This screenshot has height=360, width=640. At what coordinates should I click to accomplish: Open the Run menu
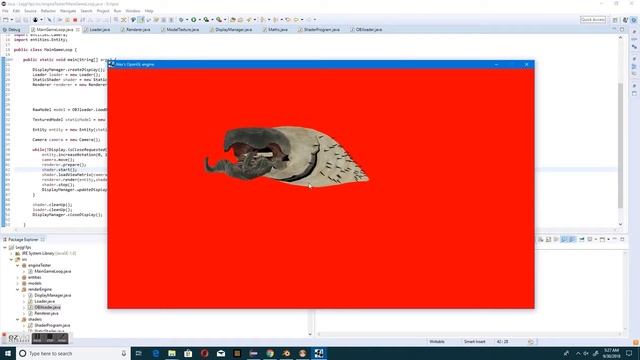(118, 11)
